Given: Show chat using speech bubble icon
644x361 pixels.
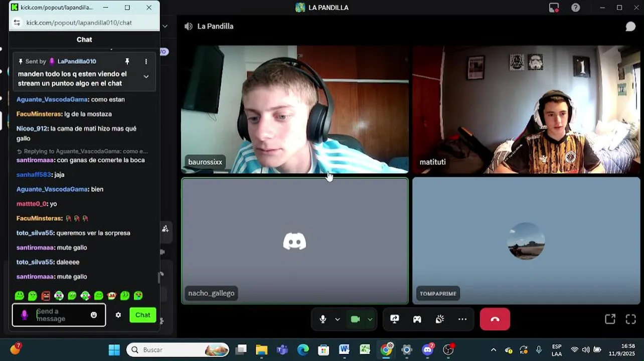Looking at the screenshot, I should click(x=630, y=27).
